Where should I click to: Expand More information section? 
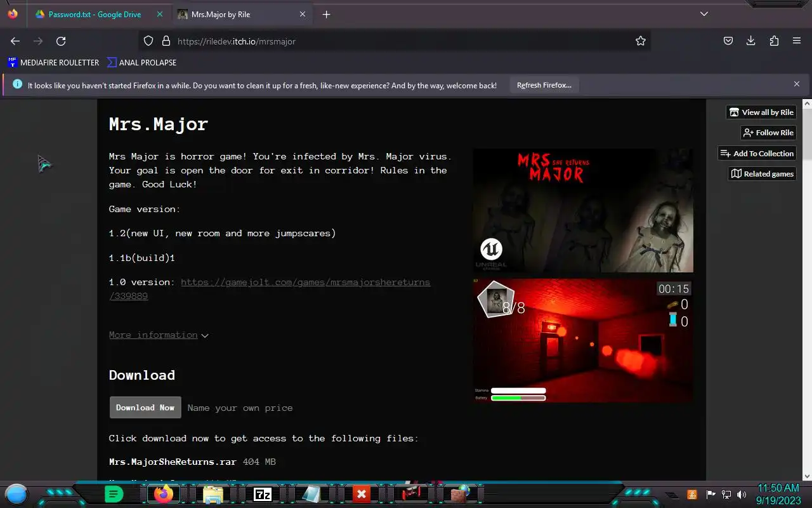tap(159, 335)
